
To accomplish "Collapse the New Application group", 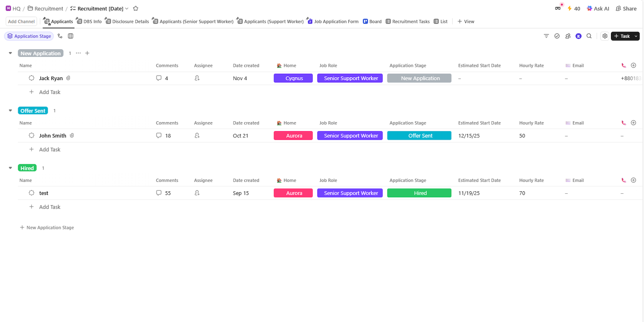I will [11, 53].
